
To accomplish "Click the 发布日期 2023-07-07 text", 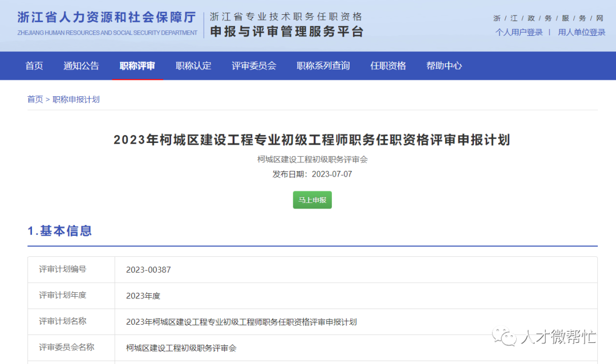I will (312, 174).
